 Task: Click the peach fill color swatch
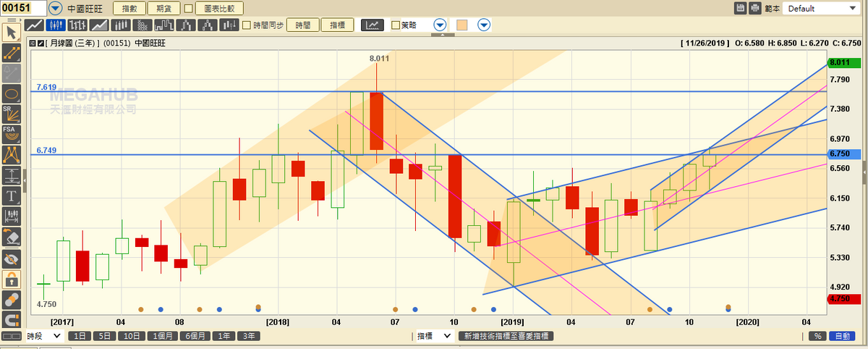462,25
